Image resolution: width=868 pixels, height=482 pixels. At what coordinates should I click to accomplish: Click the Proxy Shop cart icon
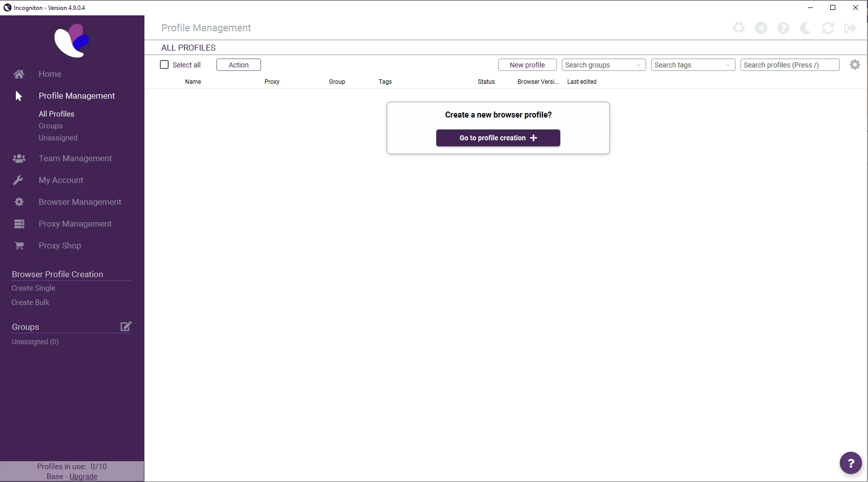(x=19, y=245)
